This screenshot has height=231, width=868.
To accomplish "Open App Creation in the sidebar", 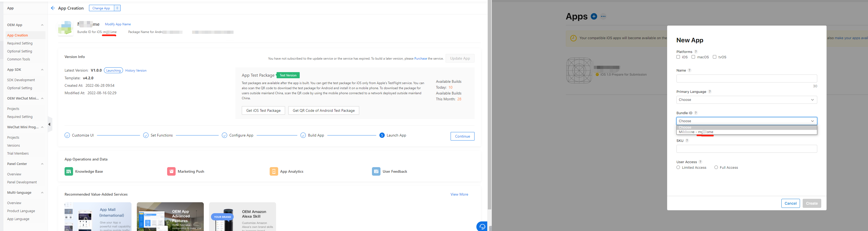I will 18,35.
